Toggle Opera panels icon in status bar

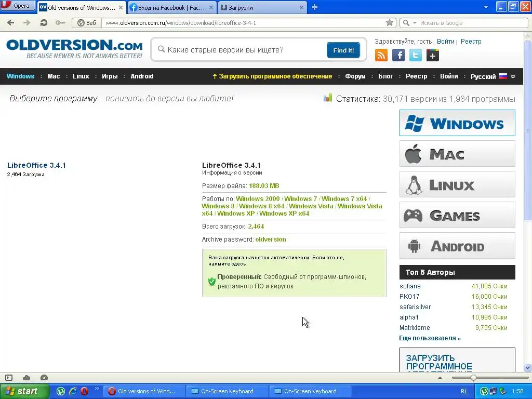coord(9,378)
